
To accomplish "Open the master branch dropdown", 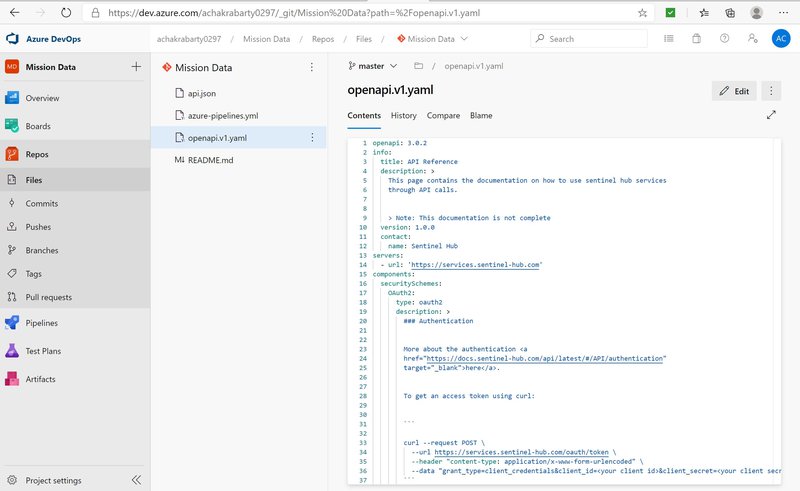I will [x=372, y=66].
